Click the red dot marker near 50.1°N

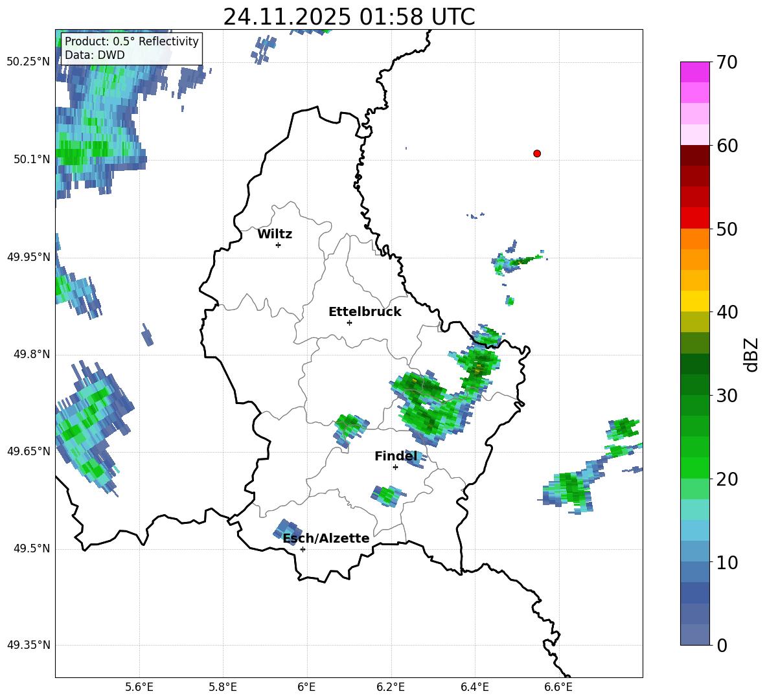tap(536, 153)
